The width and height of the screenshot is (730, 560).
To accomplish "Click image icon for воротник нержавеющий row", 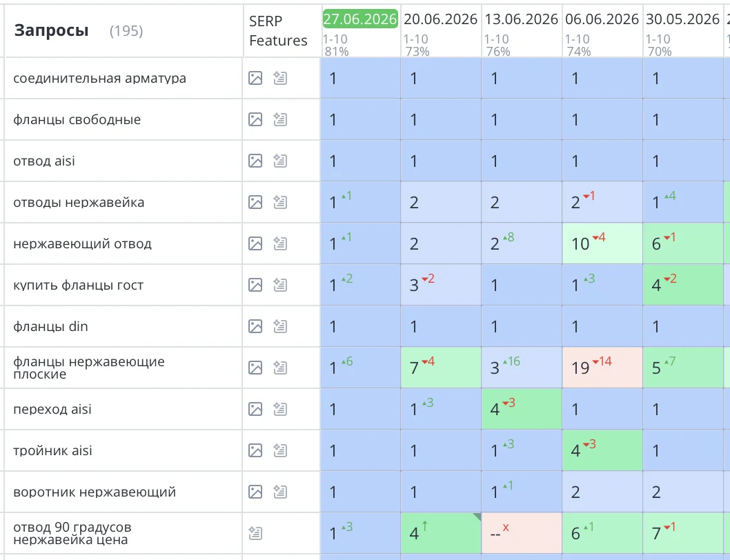I will click(255, 492).
